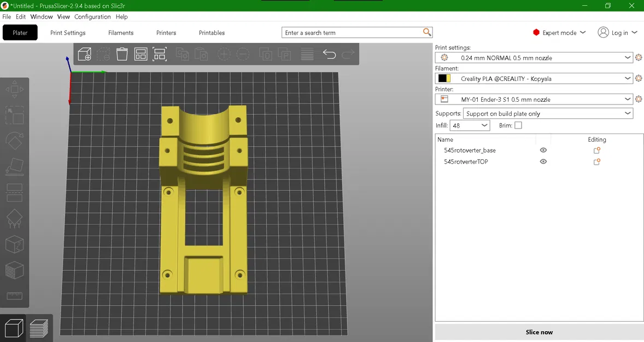Click editing icon for 545rotoverter_base
Image resolution: width=644 pixels, height=342 pixels.
tap(597, 150)
